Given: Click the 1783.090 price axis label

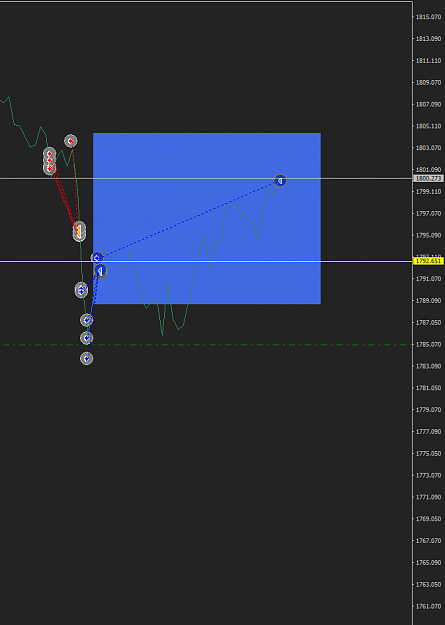Looking at the screenshot, I should 429,366.
